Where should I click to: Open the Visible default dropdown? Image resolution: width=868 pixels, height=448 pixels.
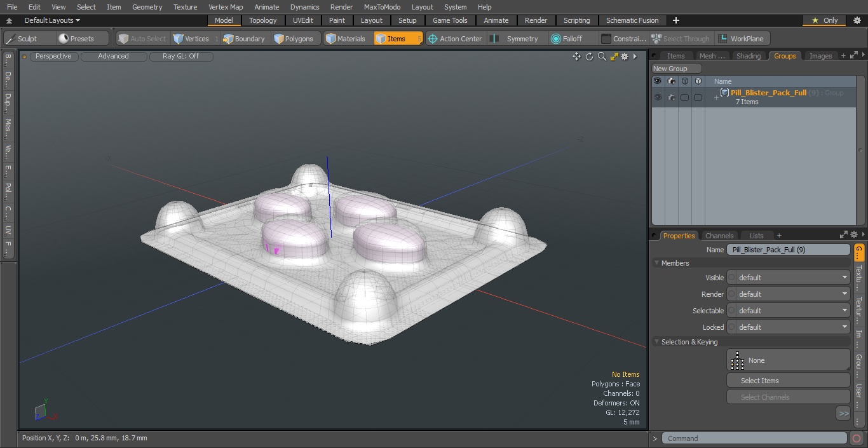click(788, 278)
